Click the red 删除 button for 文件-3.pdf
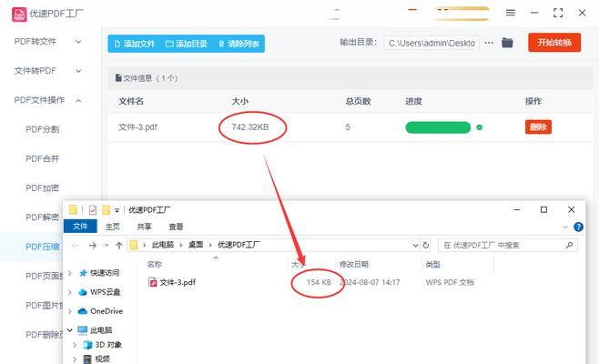The width and height of the screenshot is (599, 364). (538, 126)
